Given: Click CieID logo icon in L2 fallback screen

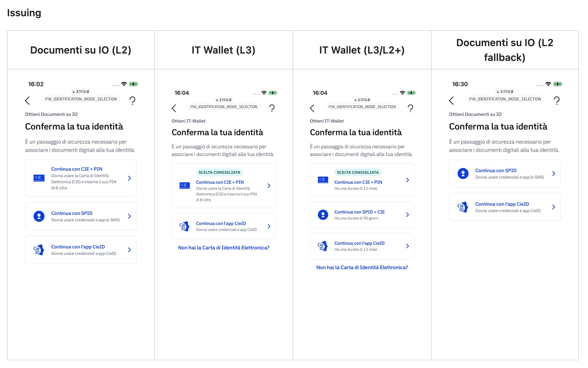Looking at the screenshot, I should tap(462, 207).
